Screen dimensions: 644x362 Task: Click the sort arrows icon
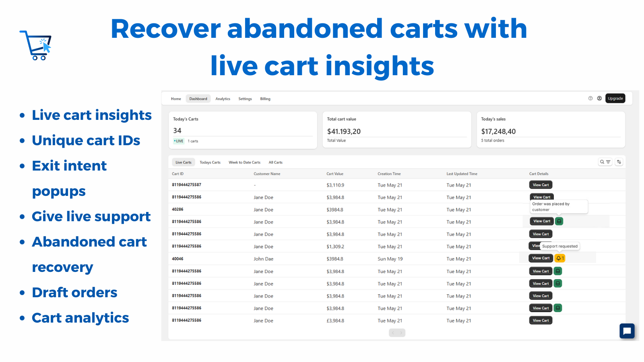pyautogui.click(x=619, y=162)
